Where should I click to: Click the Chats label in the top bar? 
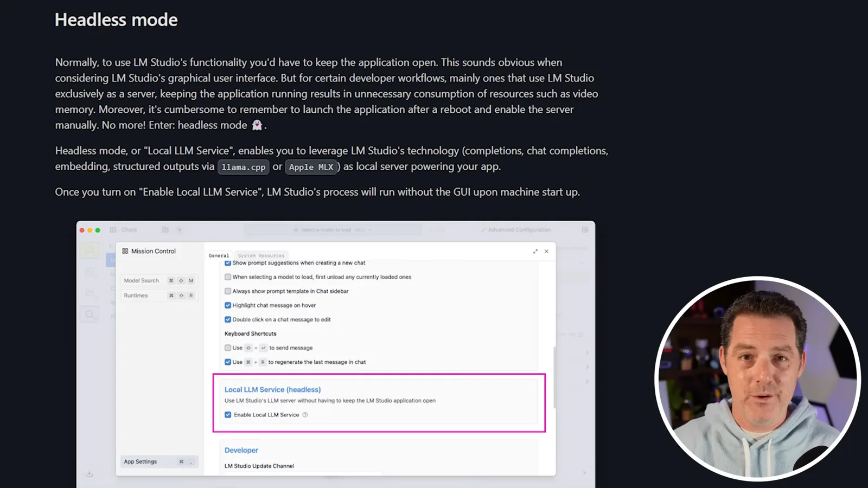point(129,230)
